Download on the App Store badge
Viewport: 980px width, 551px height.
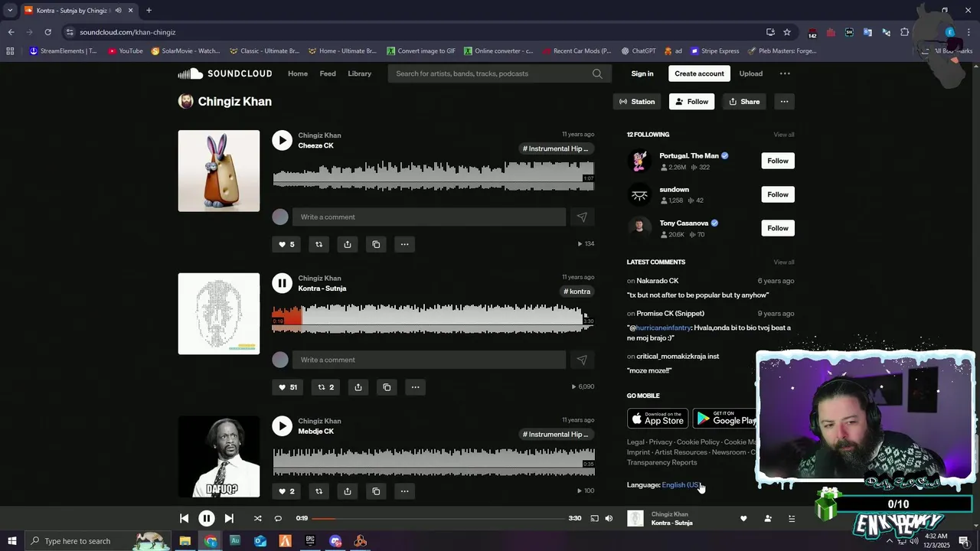click(657, 419)
